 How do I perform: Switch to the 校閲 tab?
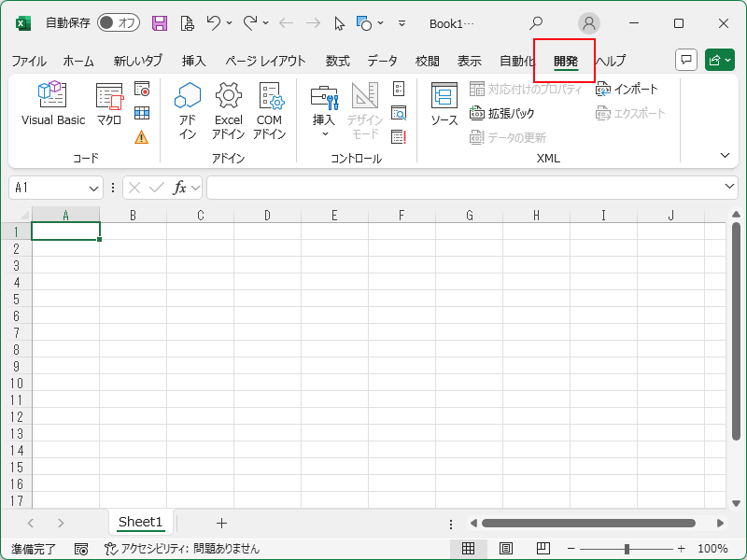(428, 61)
